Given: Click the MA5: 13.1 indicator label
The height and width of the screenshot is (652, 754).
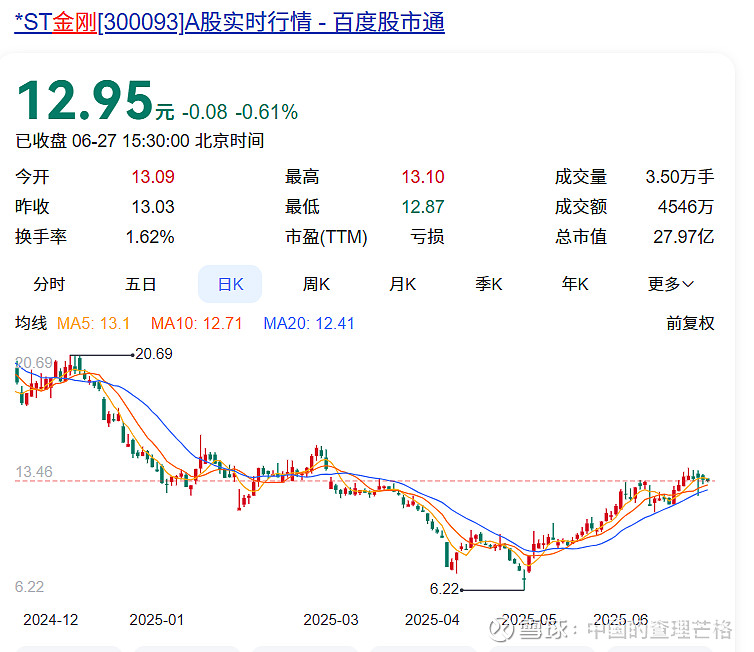Looking at the screenshot, I should tap(93, 323).
